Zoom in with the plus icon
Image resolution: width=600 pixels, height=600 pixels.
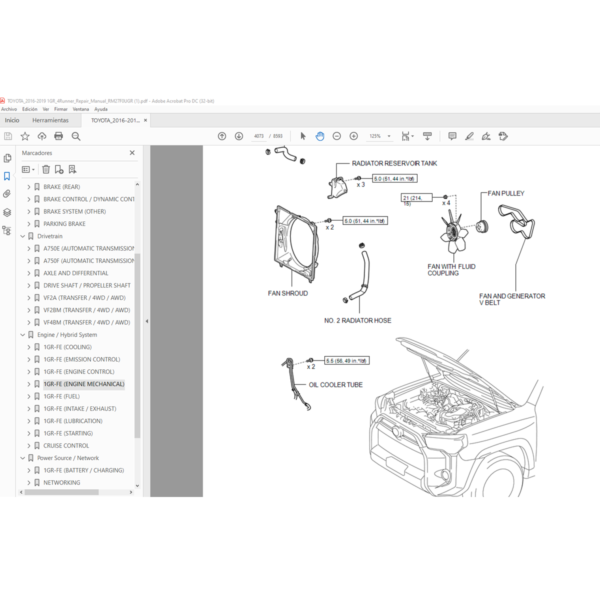pos(354,136)
